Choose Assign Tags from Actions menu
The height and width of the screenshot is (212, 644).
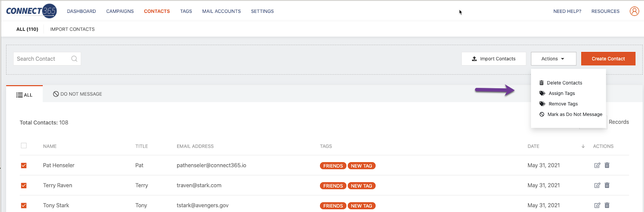coord(561,93)
